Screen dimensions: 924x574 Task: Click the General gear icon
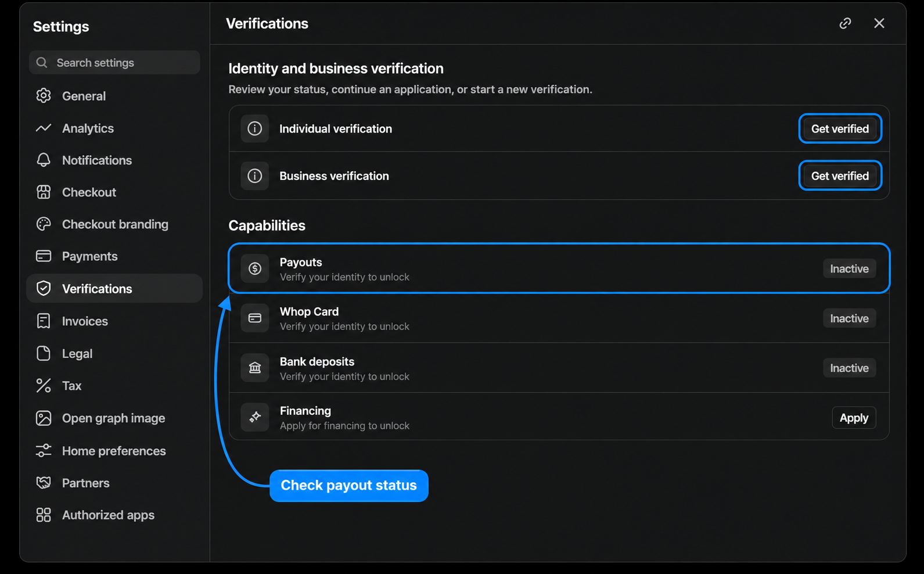[x=44, y=96]
